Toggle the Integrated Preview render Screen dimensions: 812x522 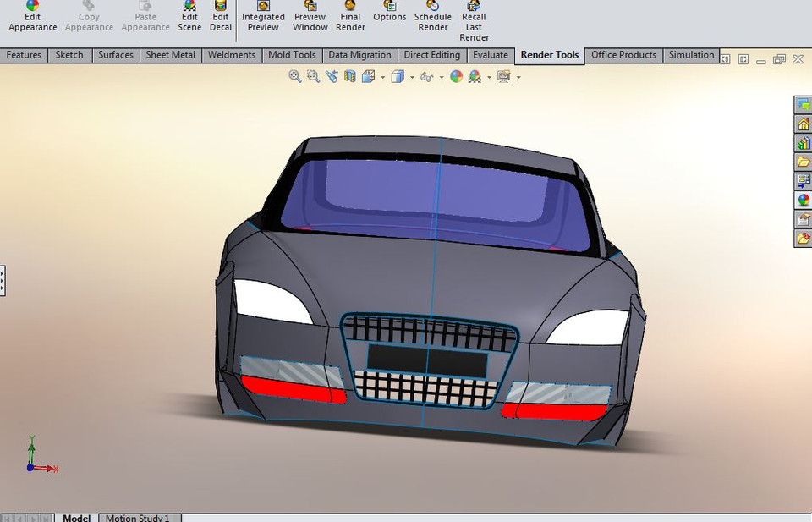point(263,17)
